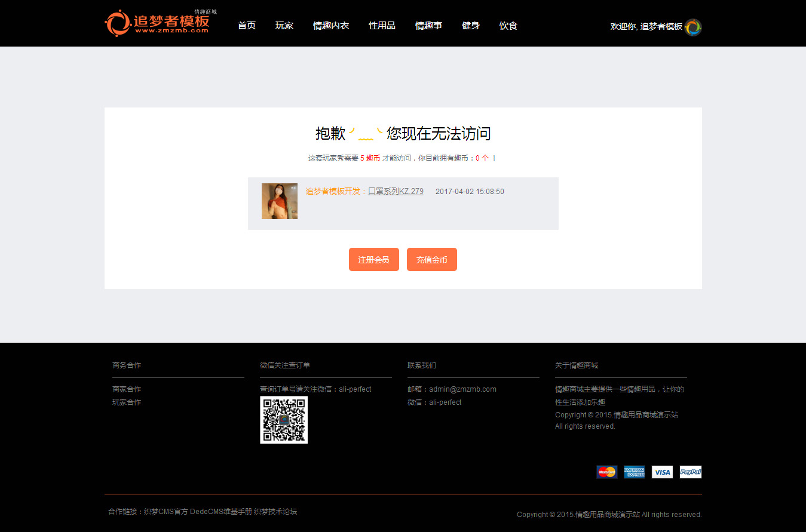Click the MasterCard payment icon
The height and width of the screenshot is (532, 806).
(x=606, y=472)
